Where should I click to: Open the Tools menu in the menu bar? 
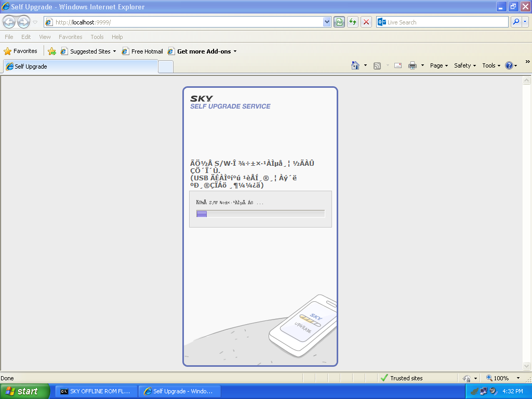click(x=97, y=37)
